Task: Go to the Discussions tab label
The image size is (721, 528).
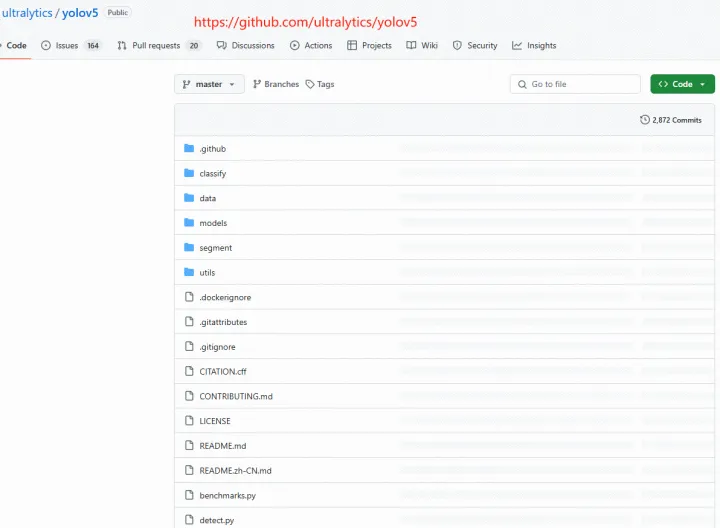Action: [x=253, y=46]
